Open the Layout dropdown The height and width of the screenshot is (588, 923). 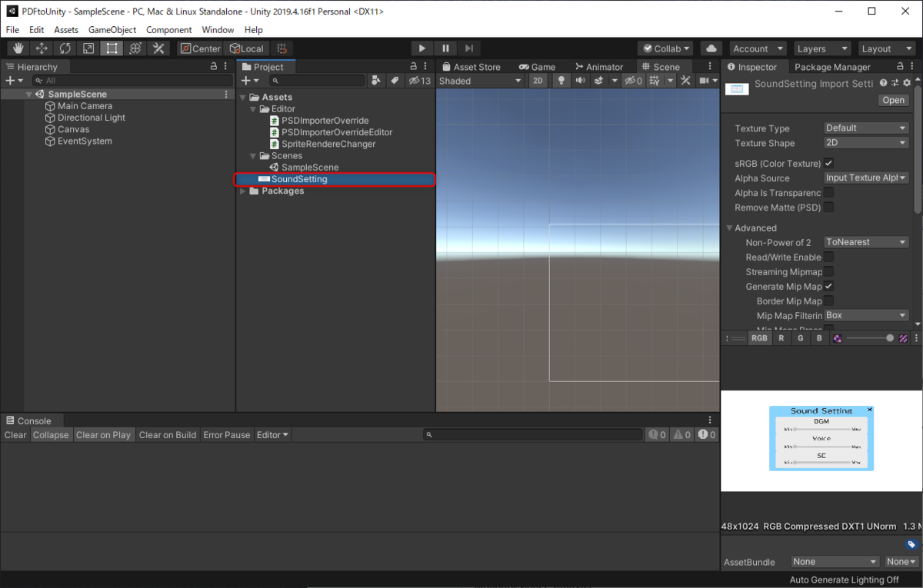click(886, 48)
